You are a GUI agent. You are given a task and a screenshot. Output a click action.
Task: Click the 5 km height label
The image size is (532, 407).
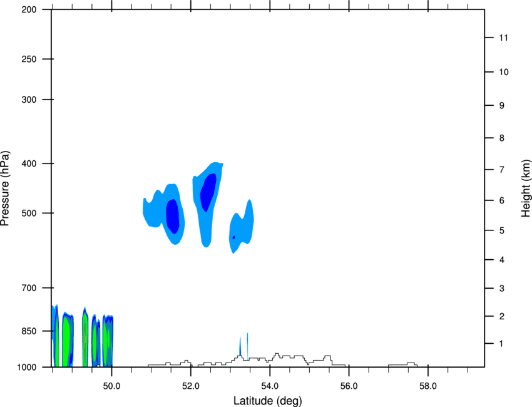click(x=502, y=230)
